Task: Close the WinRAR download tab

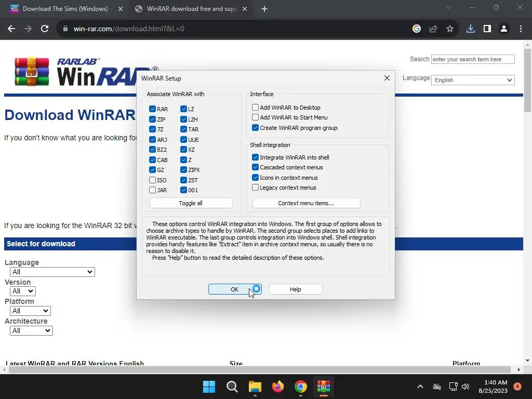Action: [245, 9]
